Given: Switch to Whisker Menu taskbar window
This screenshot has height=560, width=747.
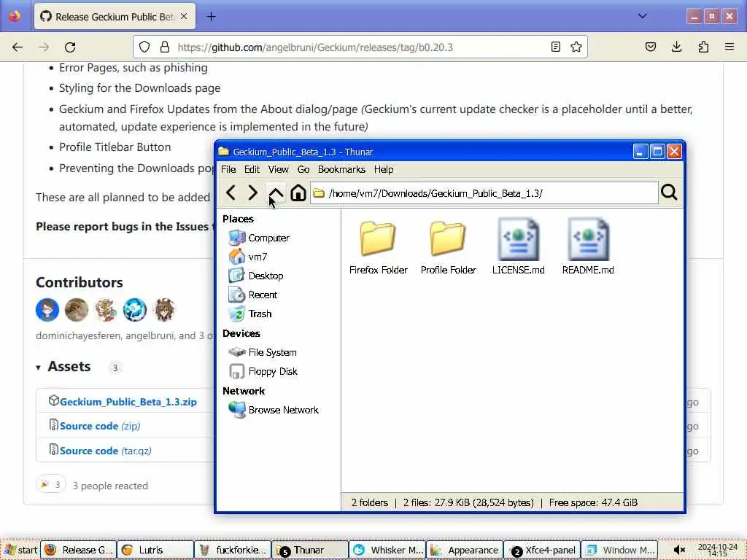Looking at the screenshot, I should (387, 550).
